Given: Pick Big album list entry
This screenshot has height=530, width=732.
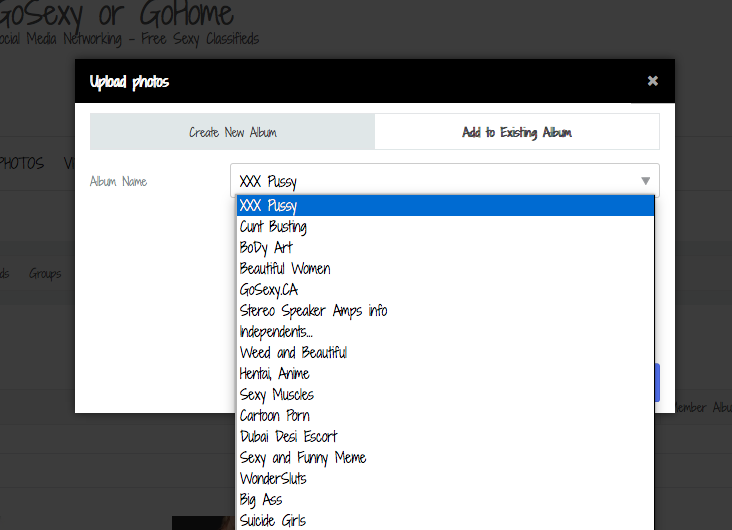Looking at the screenshot, I should pyautogui.click(x=445, y=500).
